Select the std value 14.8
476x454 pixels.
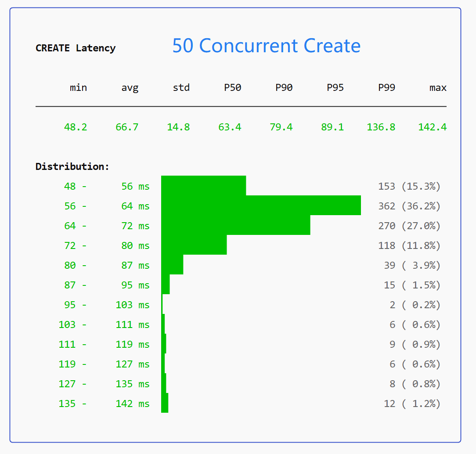[178, 127]
